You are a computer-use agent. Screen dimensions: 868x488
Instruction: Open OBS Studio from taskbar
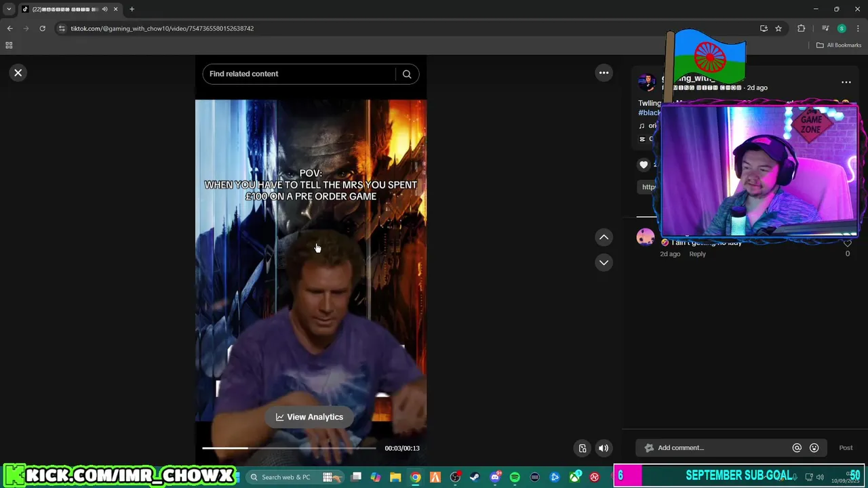(x=455, y=477)
